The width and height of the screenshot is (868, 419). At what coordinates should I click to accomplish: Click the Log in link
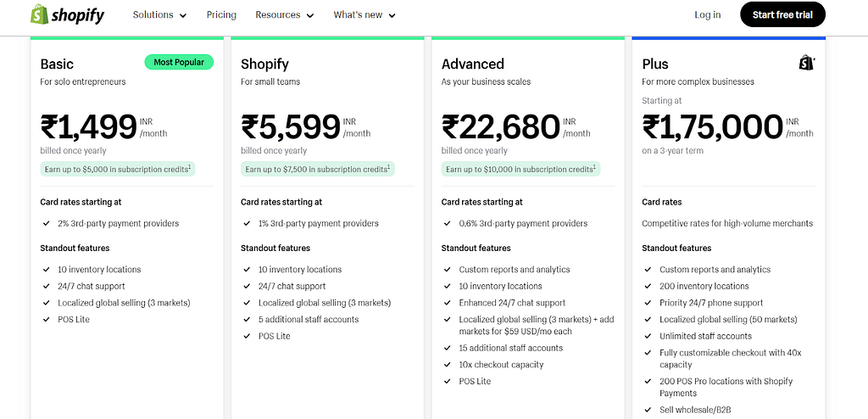(x=708, y=15)
